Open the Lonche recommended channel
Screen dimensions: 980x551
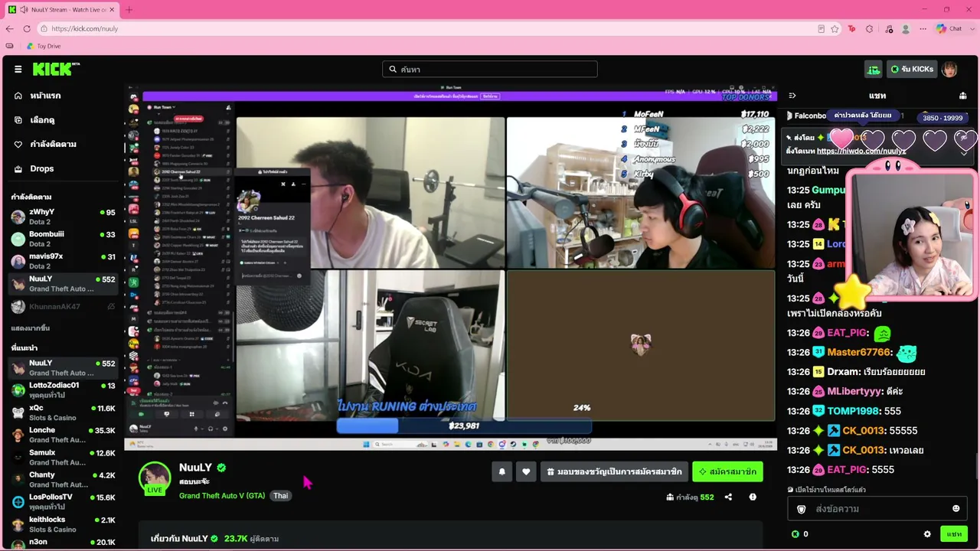(x=63, y=435)
